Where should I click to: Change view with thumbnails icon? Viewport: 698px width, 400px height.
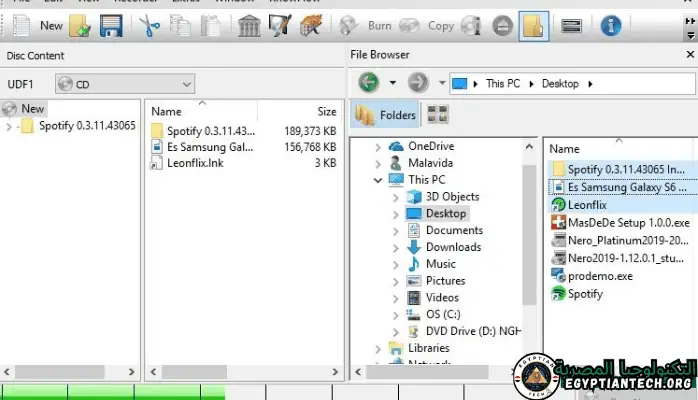437,114
